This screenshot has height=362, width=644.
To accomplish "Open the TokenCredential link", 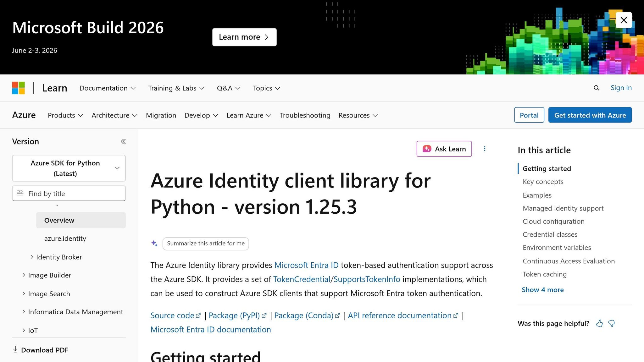I will (302, 279).
